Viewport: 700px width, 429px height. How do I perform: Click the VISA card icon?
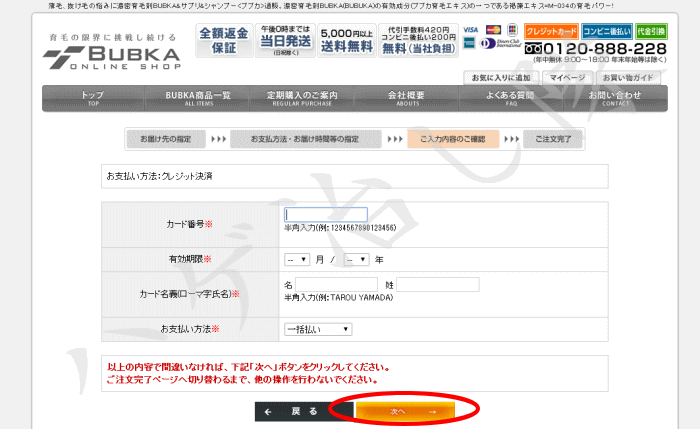(471, 30)
